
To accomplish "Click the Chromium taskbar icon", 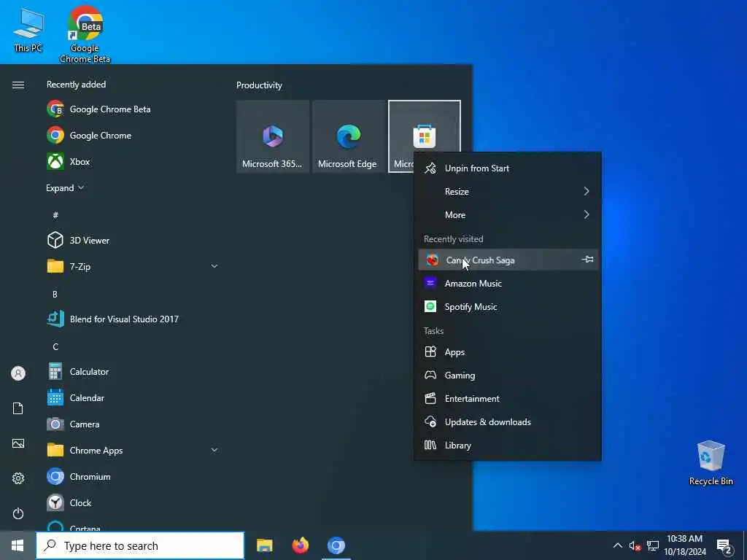I will tap(336, 545).
